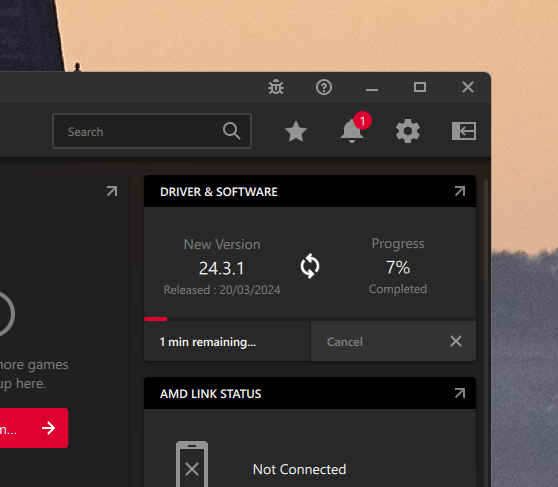Open the bug report tool icon
This screenshot has width=558, height=487.
276,87
